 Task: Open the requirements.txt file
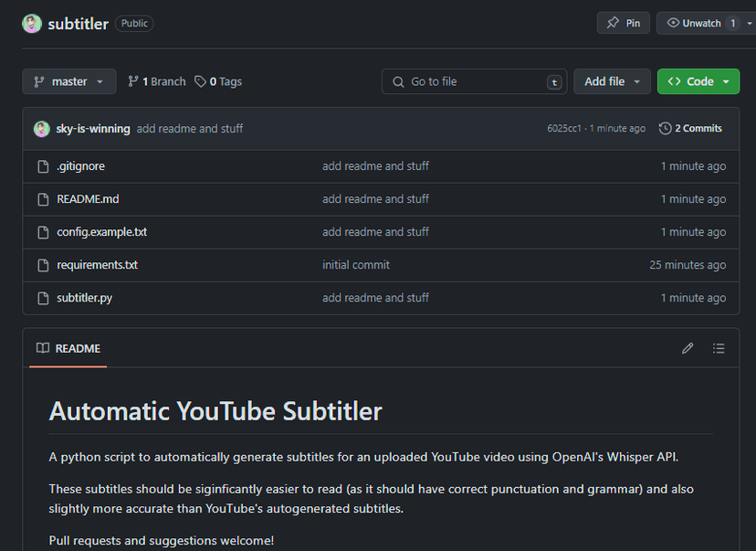click(x=97, y=265)
